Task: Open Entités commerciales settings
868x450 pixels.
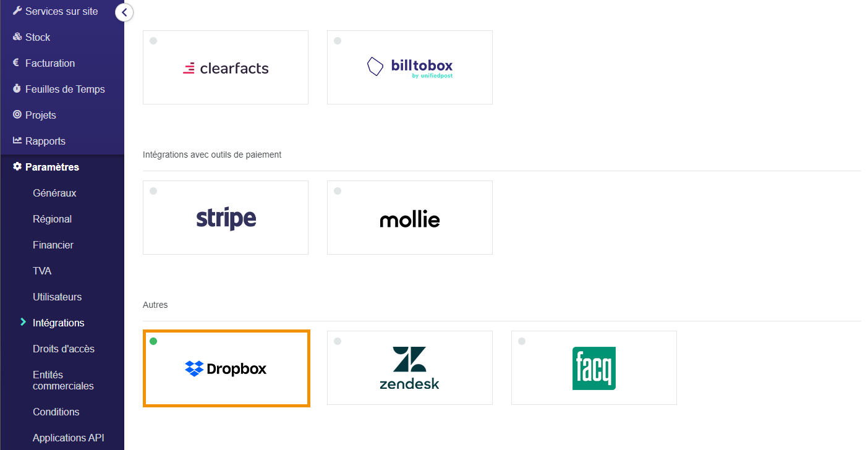Action: tap(63, 380)
